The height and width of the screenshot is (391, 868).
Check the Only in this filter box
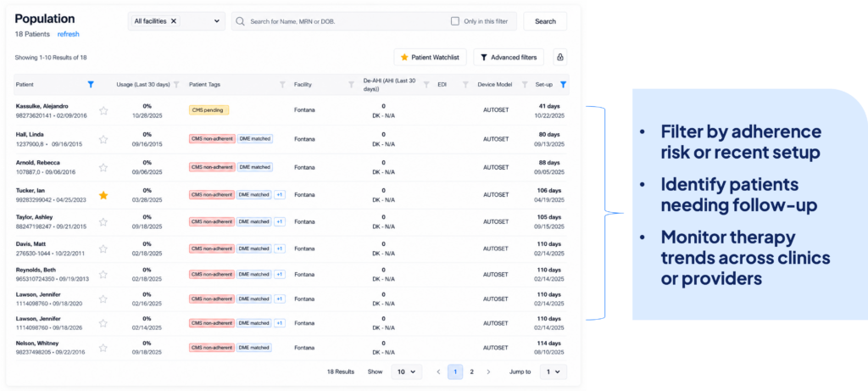455,21
